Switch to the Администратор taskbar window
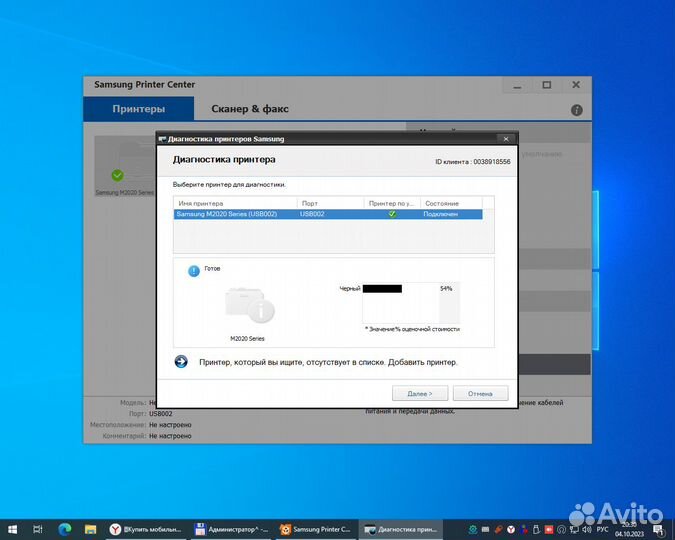Viewport: 675px width, 540px height. (232, 529)
